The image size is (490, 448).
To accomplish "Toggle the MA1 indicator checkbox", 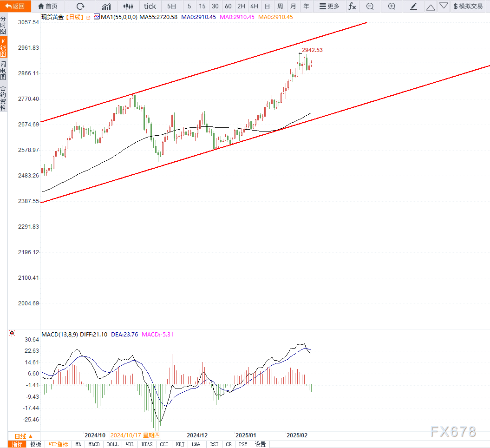I will [x=97, y=16].
